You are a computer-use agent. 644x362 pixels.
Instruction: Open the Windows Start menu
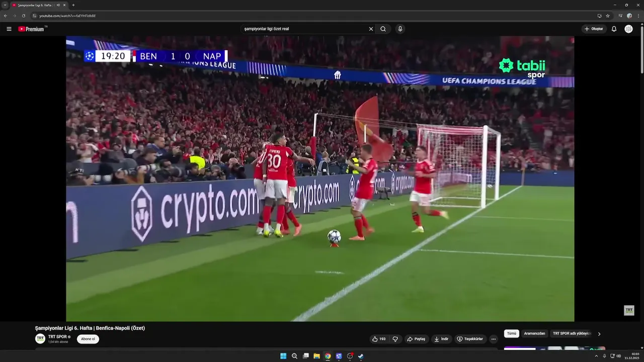pos(283,356)
